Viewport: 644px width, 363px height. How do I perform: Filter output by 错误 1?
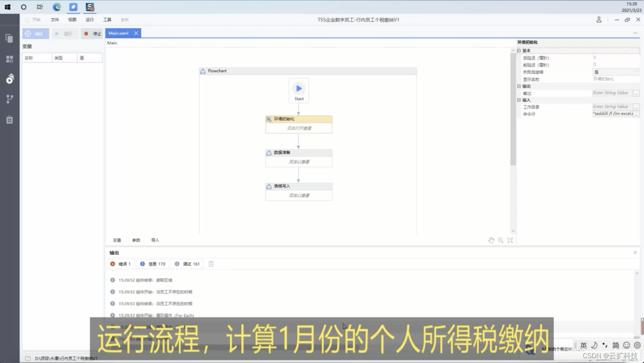pos(120,264)
